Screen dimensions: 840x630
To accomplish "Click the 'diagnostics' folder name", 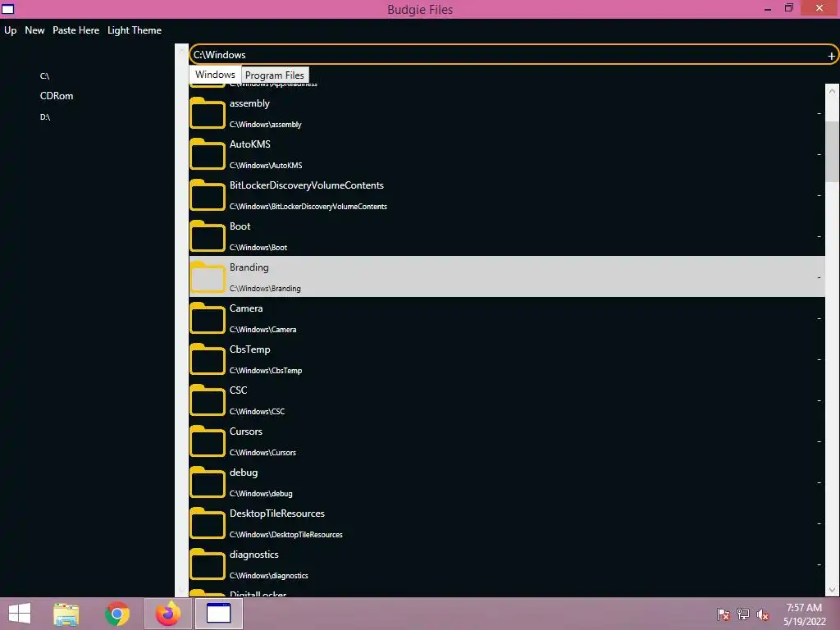I will click(254, 555).
